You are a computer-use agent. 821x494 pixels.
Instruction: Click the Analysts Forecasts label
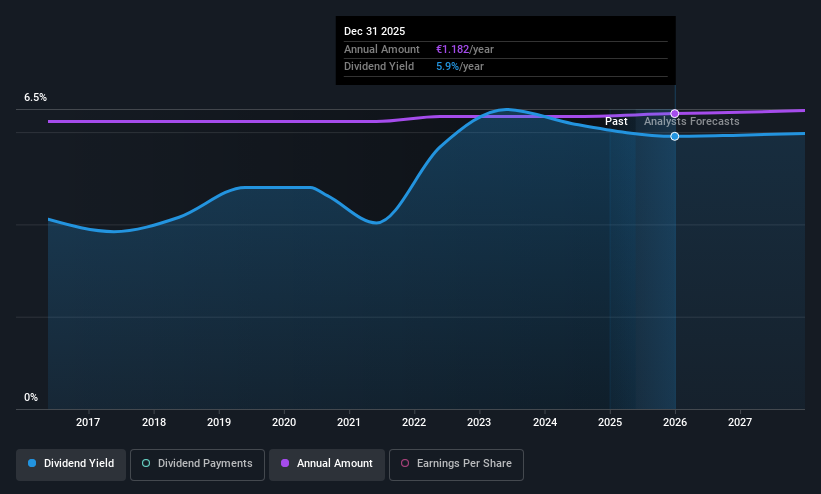(692, 122)
